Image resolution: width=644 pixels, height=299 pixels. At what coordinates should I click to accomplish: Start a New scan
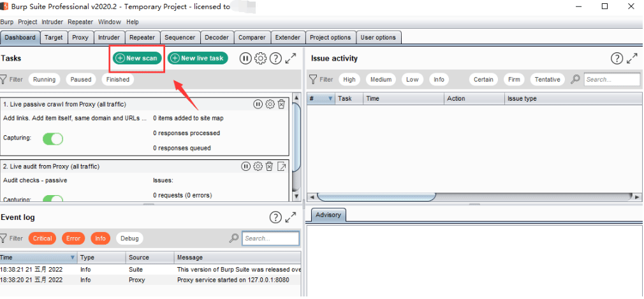pyautogui.click(x=137, y=58)
